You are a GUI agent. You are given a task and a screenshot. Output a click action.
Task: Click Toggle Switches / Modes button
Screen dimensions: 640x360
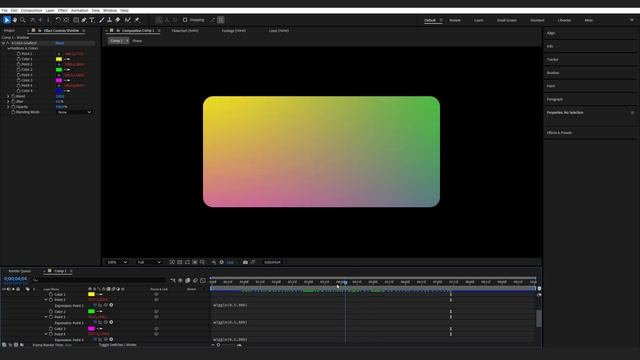click(x=118, y=345)
